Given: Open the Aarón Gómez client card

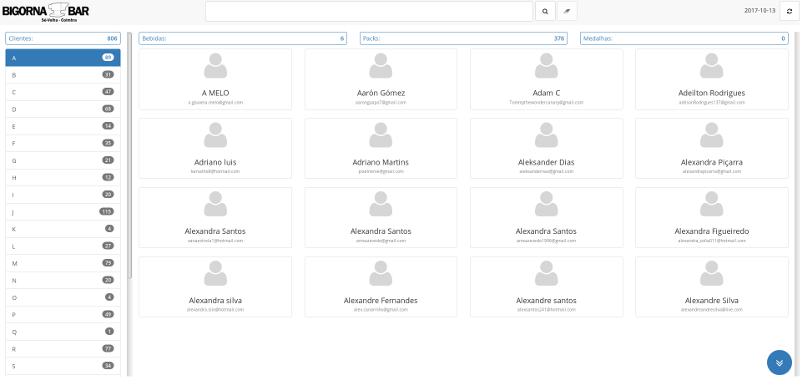Looking at the screenshot, I should pos(381,79).
